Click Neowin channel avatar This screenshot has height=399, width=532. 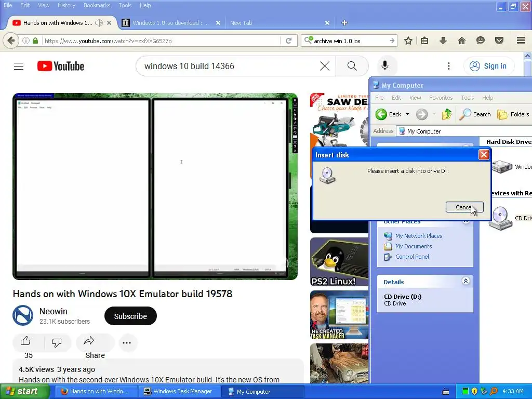pos(23,315)
